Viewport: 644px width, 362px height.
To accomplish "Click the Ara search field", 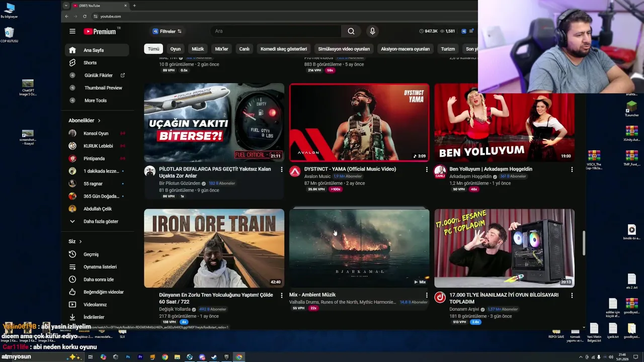I will click(276, 31).
